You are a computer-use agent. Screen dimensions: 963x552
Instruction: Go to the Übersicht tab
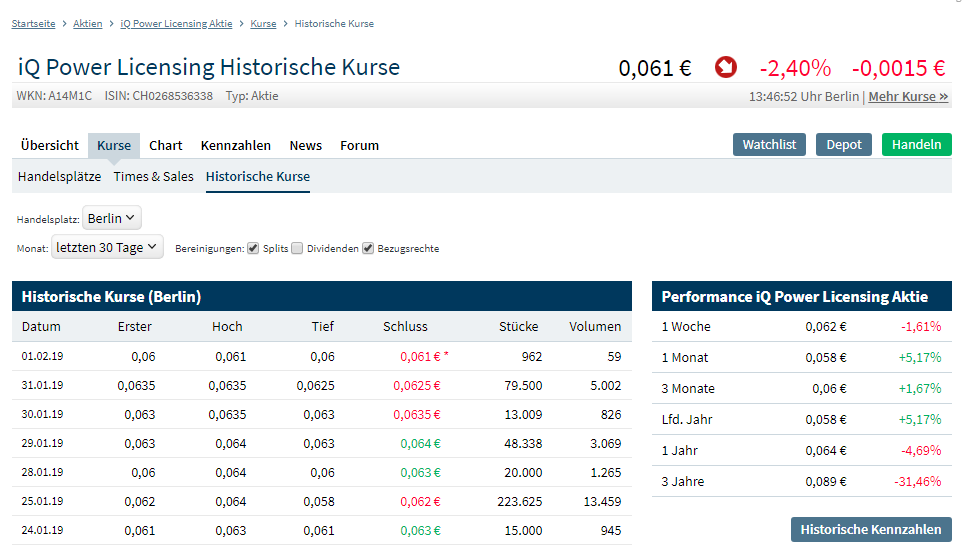coord(50,145)
